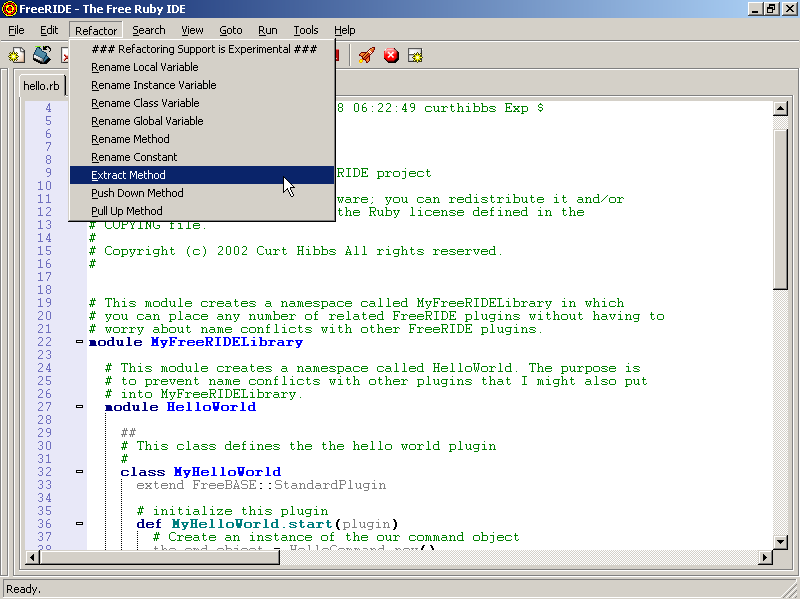This screenshot has width=800, height=600.
Task: Open the Run menu
Action: [268, 31]
